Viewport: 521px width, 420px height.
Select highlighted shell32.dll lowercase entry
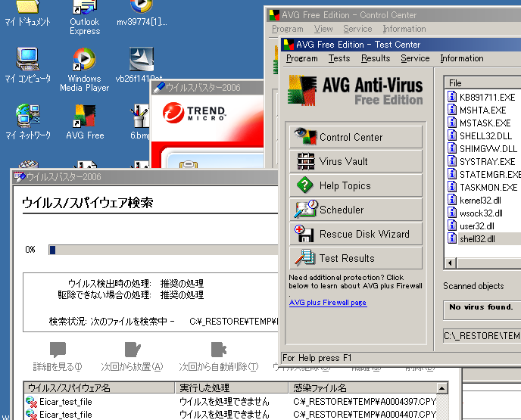pos(477,239)
